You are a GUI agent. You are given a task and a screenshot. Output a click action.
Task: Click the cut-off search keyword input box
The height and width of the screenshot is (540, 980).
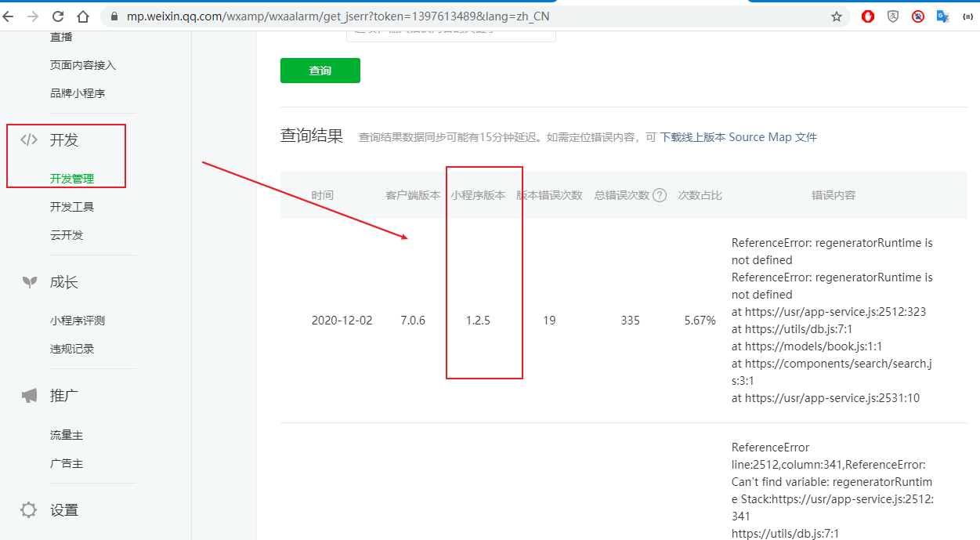click(451, 35)
